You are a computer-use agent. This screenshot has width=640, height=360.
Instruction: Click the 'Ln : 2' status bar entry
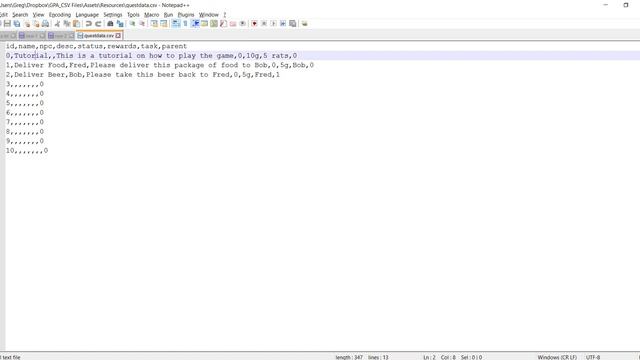429,357
